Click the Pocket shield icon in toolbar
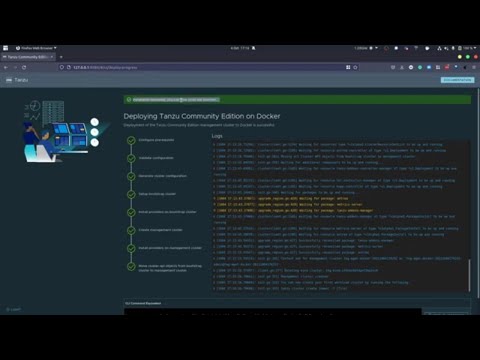This screenshot has width=480, height=360. [x=393, y=67]
